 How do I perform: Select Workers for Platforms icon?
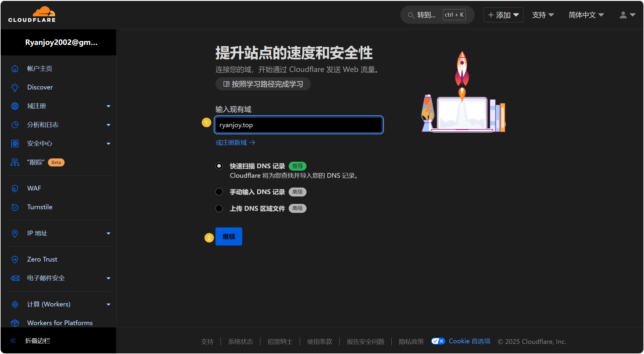pyautogui.click(x=15, y=323)
